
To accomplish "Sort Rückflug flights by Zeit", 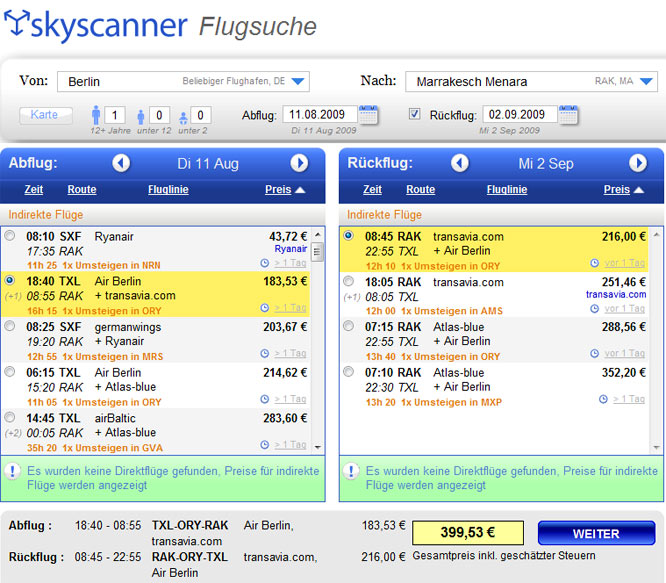I will click(373, 189).
